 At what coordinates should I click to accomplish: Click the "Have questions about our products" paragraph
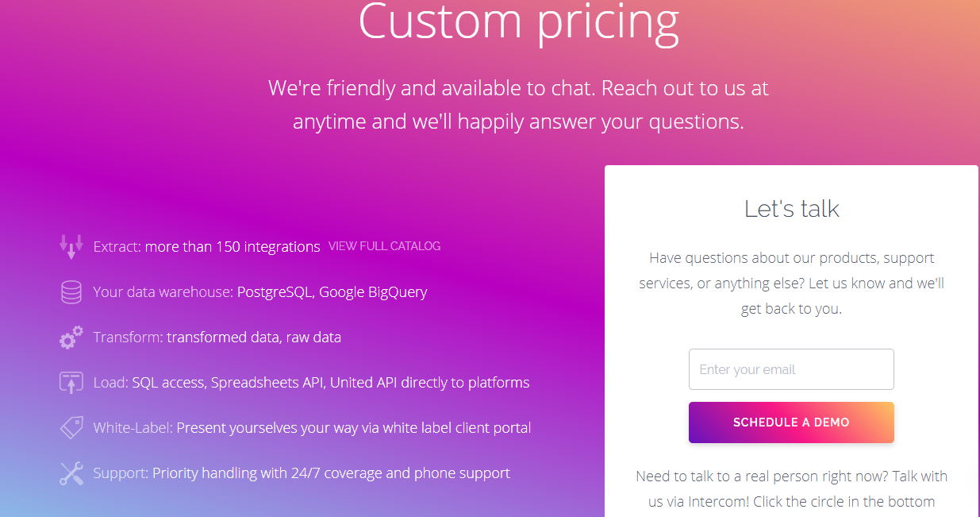(x=791, y=284)
